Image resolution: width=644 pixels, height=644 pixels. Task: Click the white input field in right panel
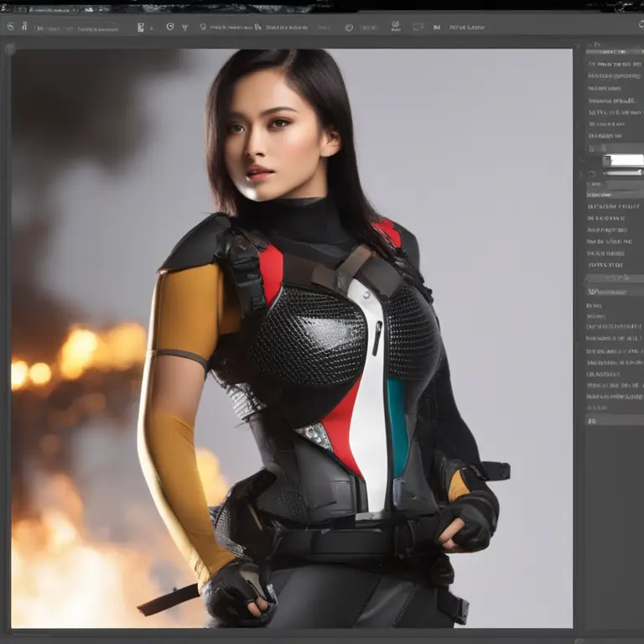coord(626,160)
